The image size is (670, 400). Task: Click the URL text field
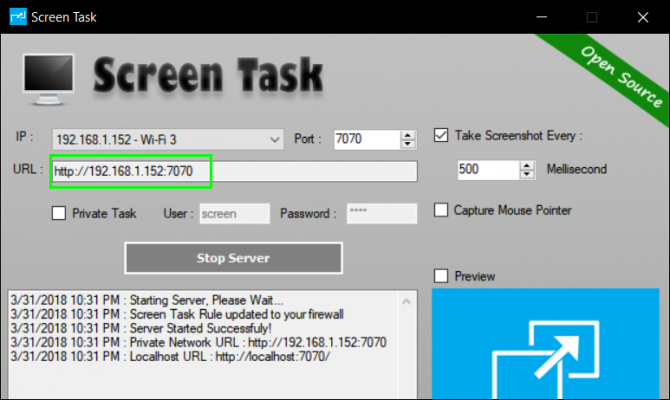pyautogui.click(x=234, y=171)
